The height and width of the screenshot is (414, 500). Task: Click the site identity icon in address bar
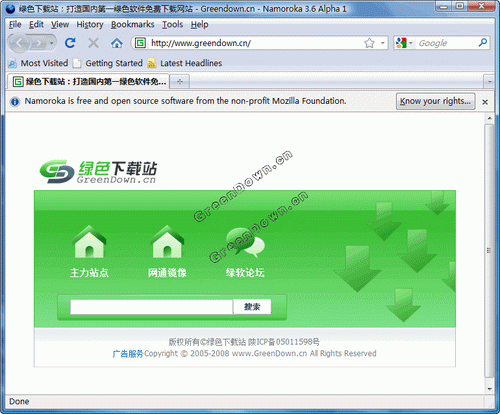point(141,43)
